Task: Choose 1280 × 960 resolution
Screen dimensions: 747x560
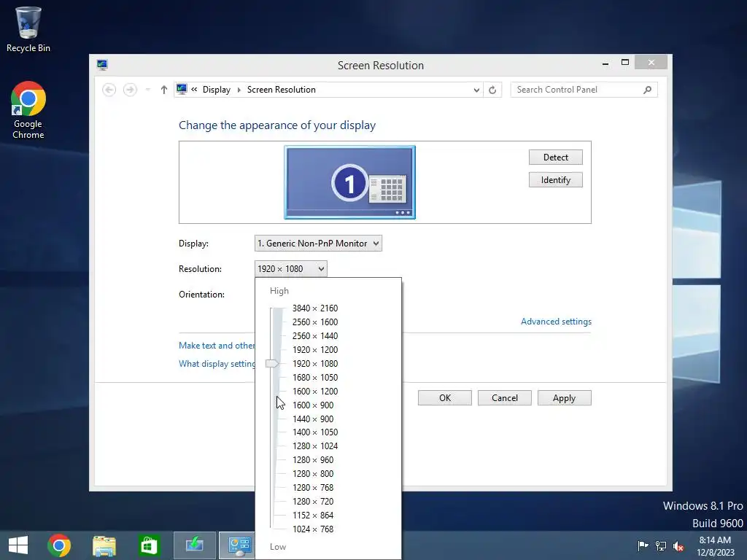Action: [313, 460]
